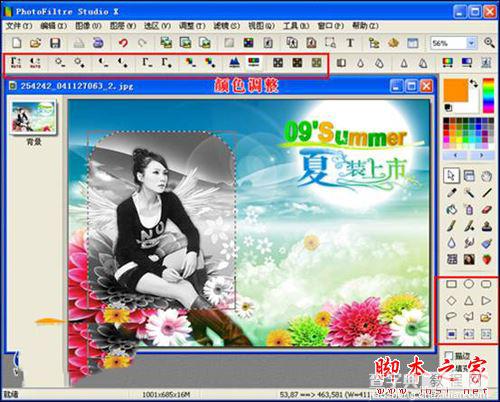Click the red Undo arrow
Screen dimensions: 500x402
pyautogui.click(x=123, y=43)
